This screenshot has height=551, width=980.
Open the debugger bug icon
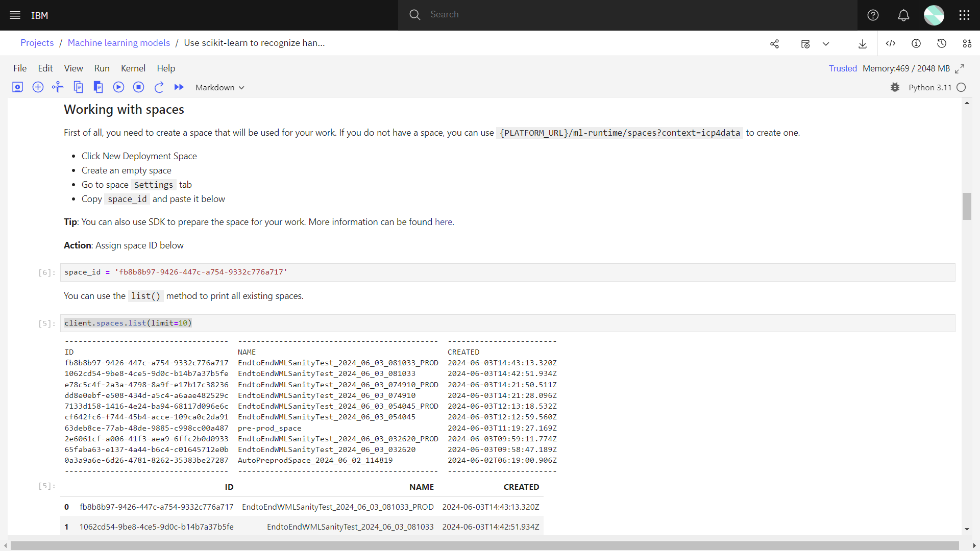click(x=895, y=87)
